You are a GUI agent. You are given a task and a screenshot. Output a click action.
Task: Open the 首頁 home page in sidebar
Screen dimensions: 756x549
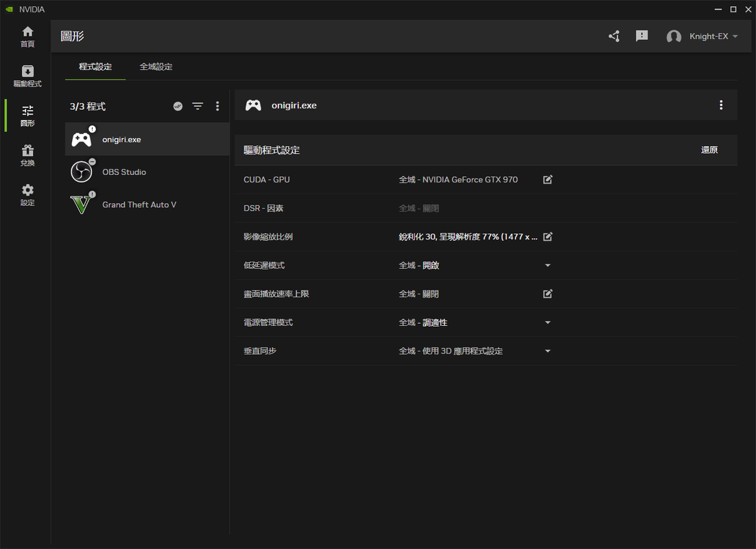[27, 36]
